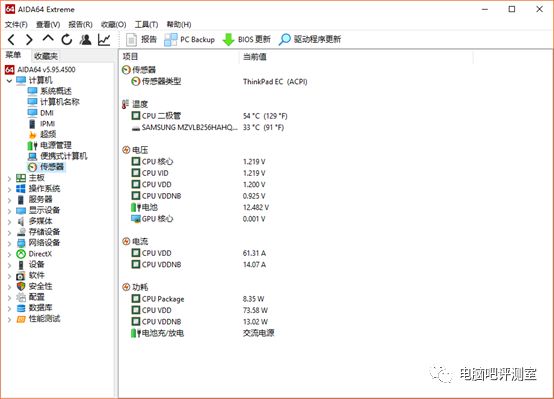Viewport: 554px width, 399px height.
Task: Expand the 操作系统 tree node
Action: 9,189
